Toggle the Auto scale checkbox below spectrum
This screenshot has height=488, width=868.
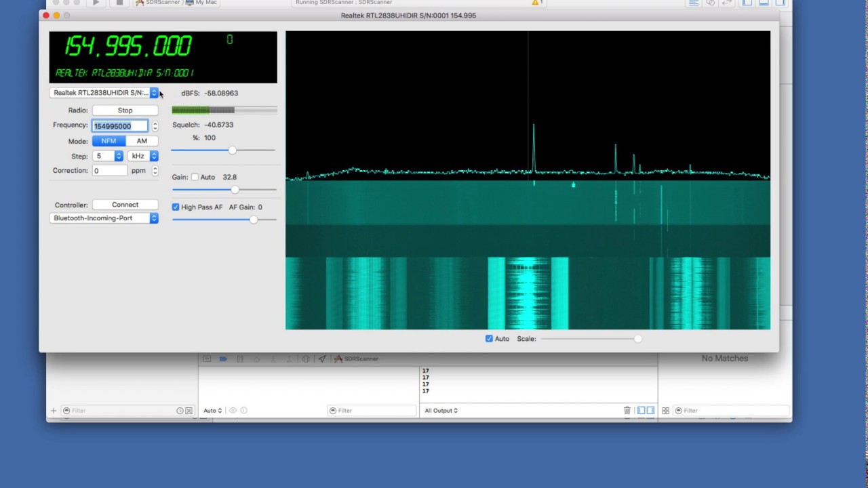pos(489,338)
